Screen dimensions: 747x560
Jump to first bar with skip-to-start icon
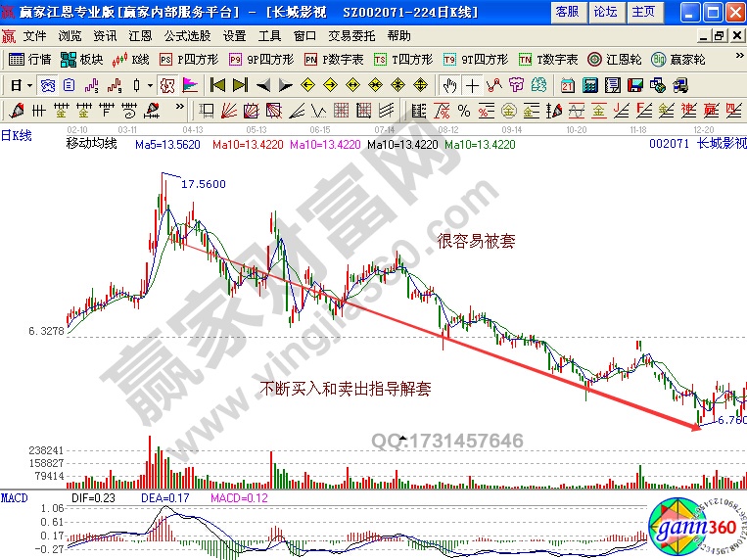pyautogui.click(x=217, y=85)
